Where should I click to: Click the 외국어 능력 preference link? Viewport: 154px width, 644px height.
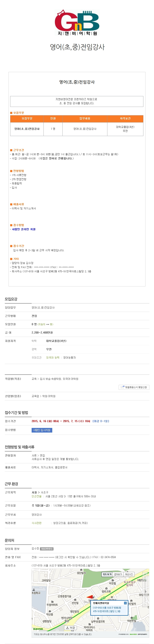pos(53,358)
